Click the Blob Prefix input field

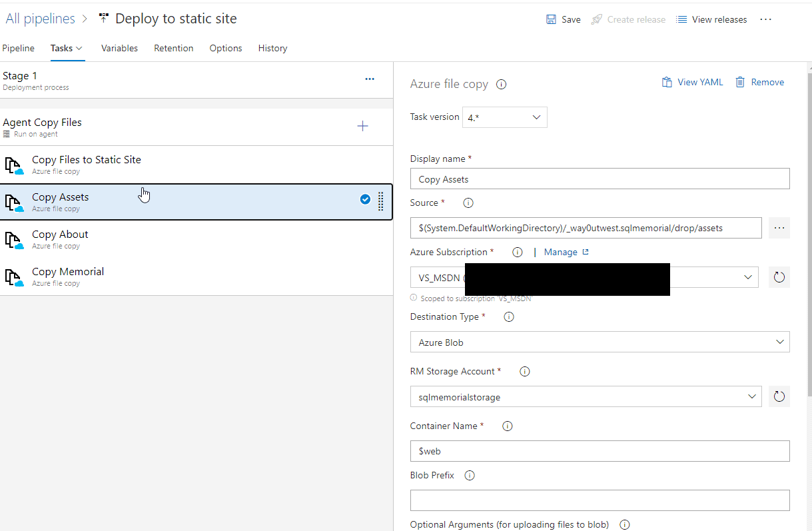click(x=600, y=500)
